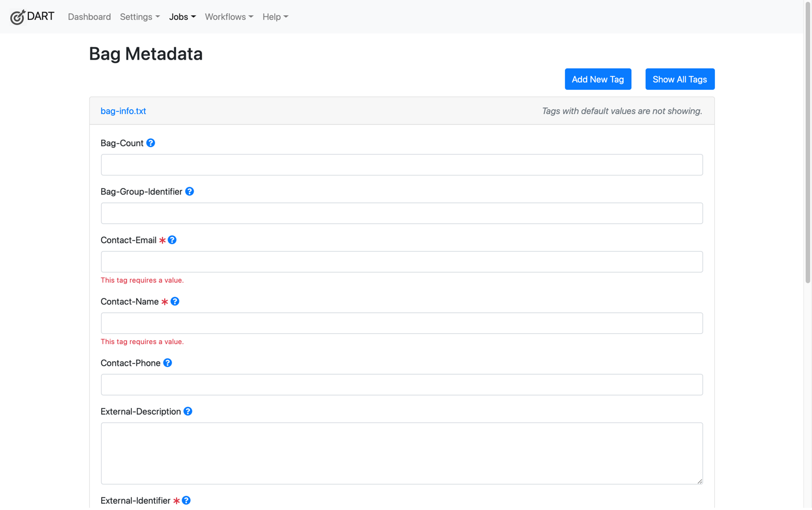Go to Dashboard
Screen dimensions: 812x510
89,17
